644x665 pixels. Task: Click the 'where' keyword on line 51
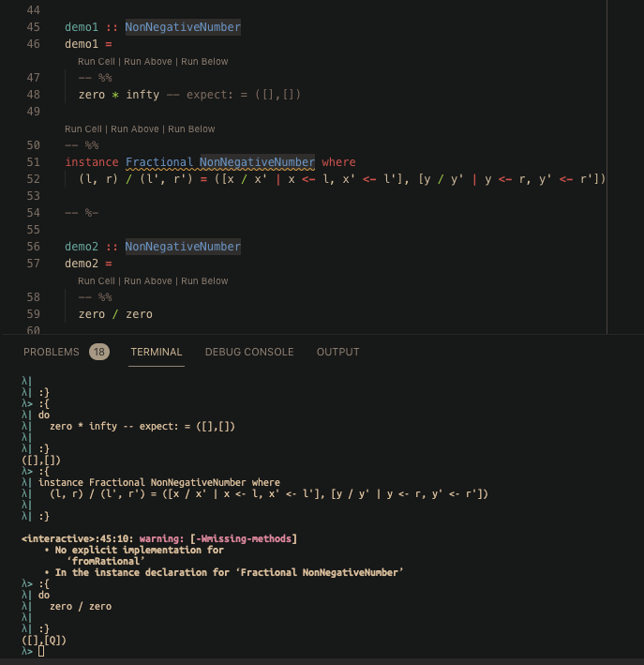tap(338, 162)
